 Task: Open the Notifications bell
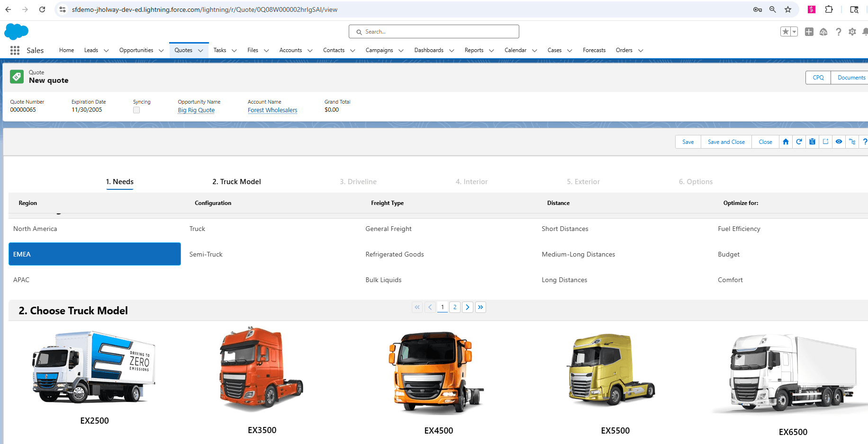tap(865, 32)
